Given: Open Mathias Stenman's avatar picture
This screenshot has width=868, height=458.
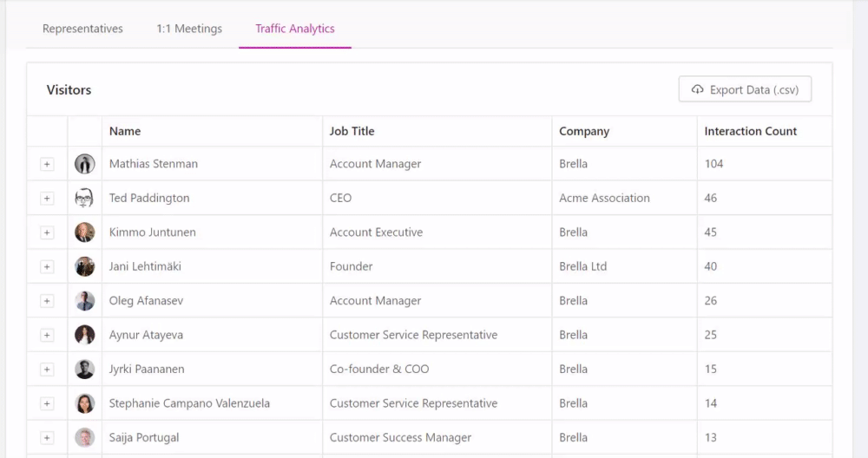Looking at the screenshot, I should point(85,164).
